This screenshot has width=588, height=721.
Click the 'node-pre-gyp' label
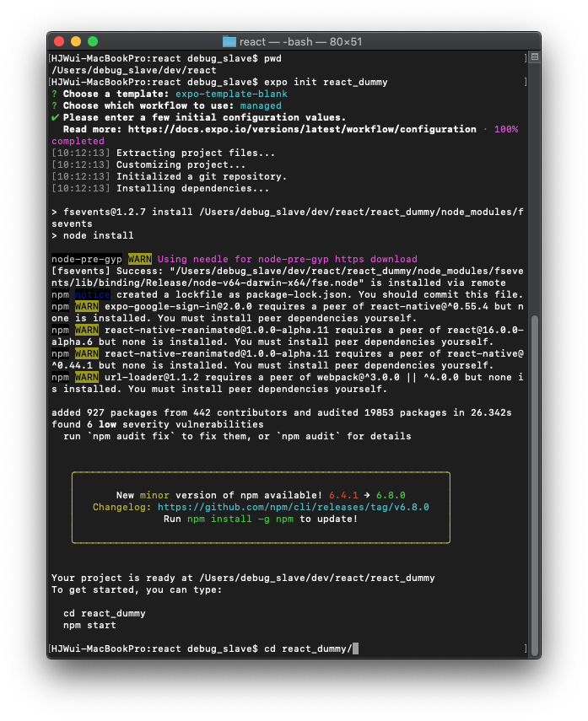[87, 259]
